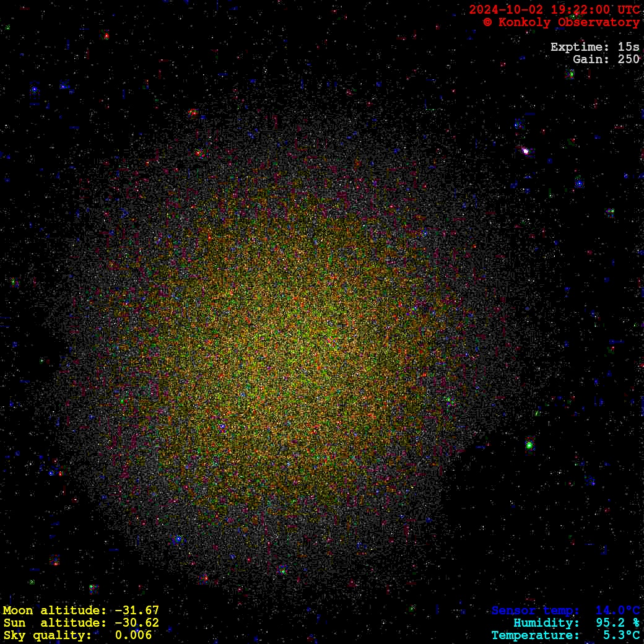Viewport: 644px width, 644px height.
Task: Click the Gain 250 readout
Action: point(606,59)
